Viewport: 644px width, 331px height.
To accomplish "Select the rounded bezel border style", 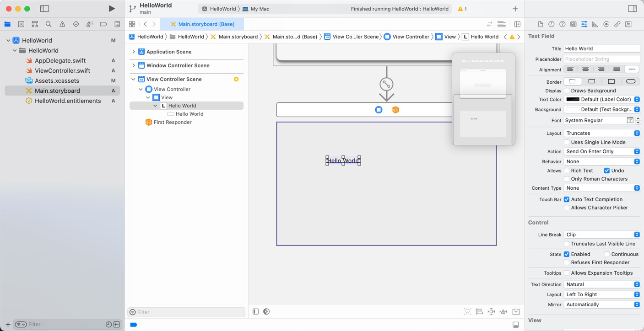I will 631,81.
